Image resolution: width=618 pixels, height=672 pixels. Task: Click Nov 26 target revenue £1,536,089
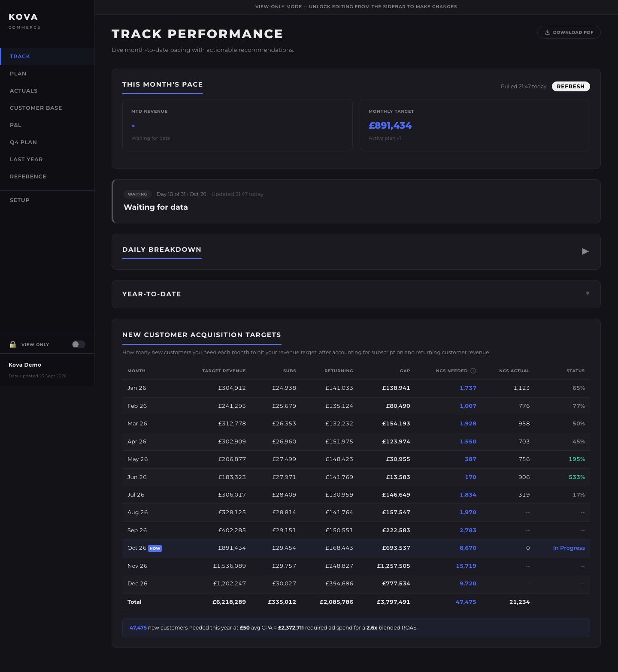[230, 566]
